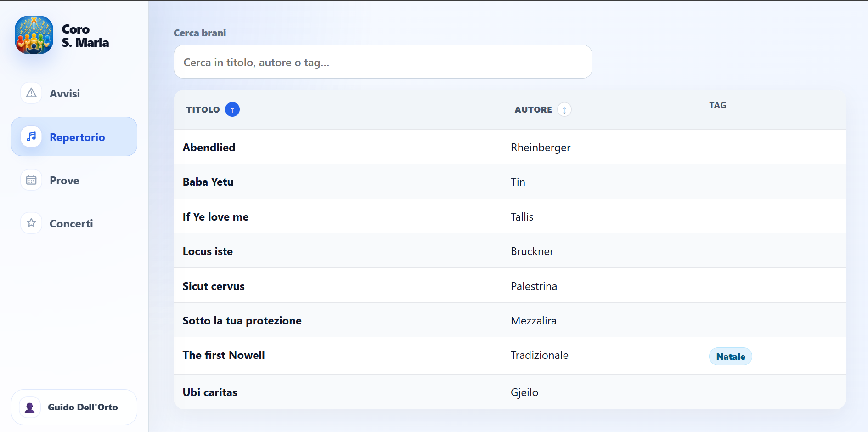
Task: Toggle the Autore sort arrow
Action: (x=564, y=110)
